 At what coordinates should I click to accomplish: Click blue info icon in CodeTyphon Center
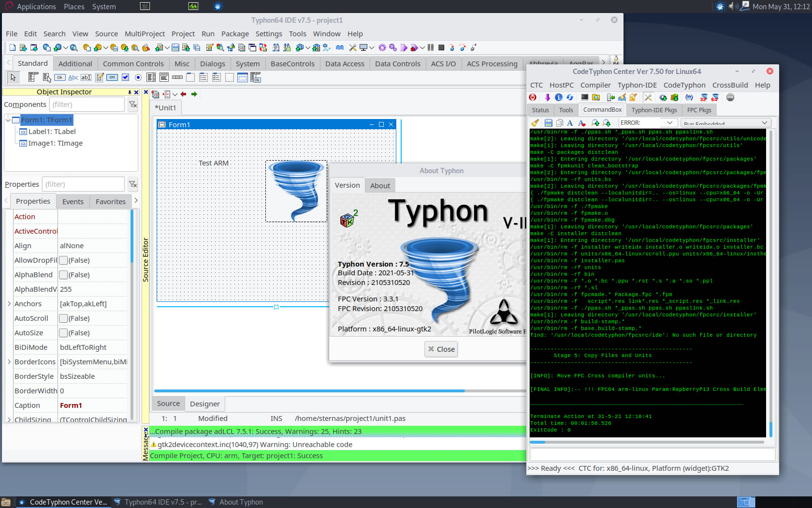click(x=559, y=97)
